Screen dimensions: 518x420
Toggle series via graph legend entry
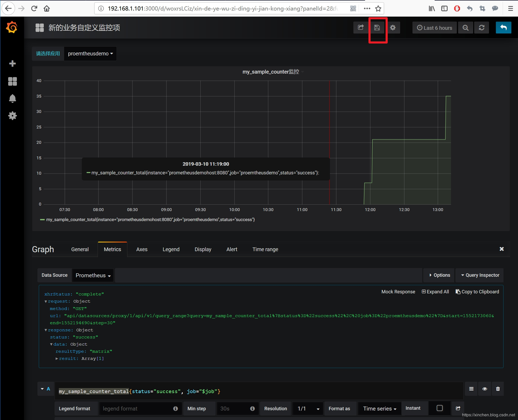(x=150, y=219)
